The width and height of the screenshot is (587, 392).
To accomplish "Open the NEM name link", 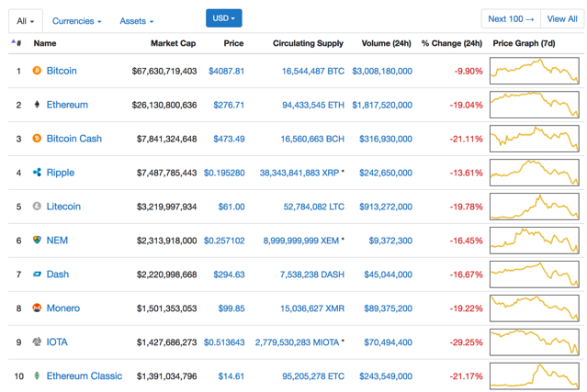I will pyautogui.click(x=57, y=241).
